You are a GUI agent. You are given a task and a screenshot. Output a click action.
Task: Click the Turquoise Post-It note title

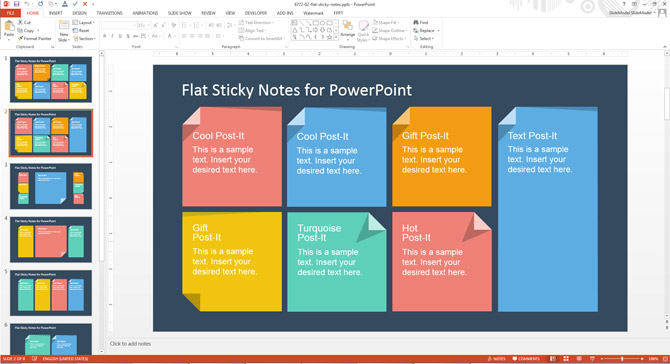[x=319, y=233]
